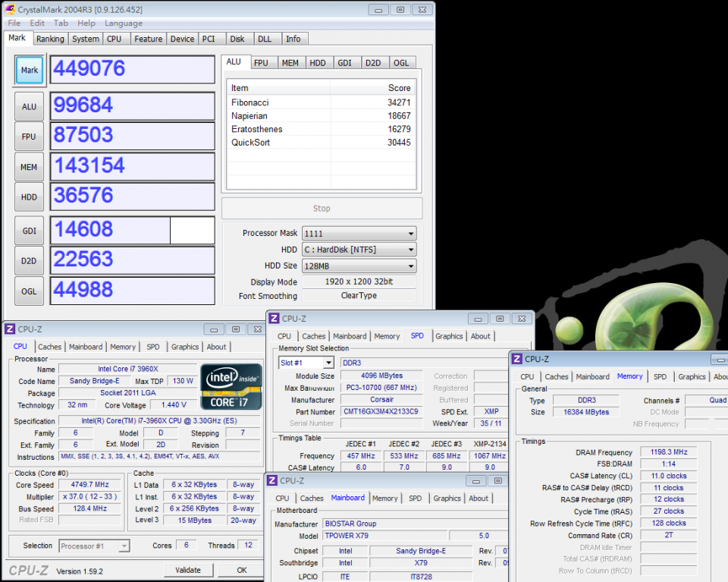Screen dimensions: 728x582
Task: Expand the HDD drive selection dropdown
Action: 359,250
